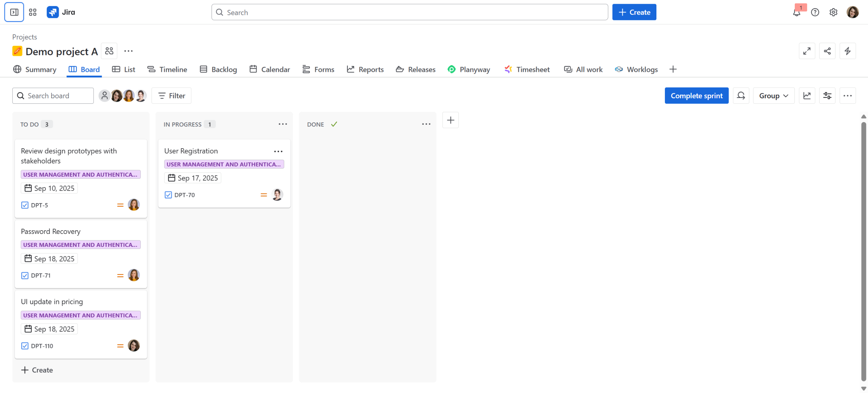Open In Progress column more options
Image resolution: width=868 pixels, height=393 pixels.
282,124
